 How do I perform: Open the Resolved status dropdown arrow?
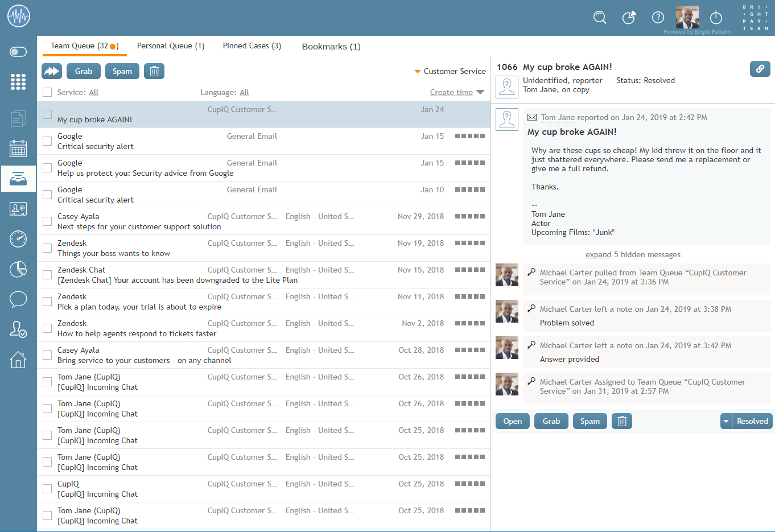[726, 421]
